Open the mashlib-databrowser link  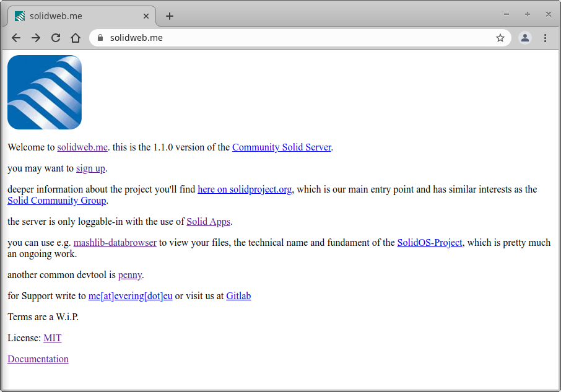click(x=115, y=243)
